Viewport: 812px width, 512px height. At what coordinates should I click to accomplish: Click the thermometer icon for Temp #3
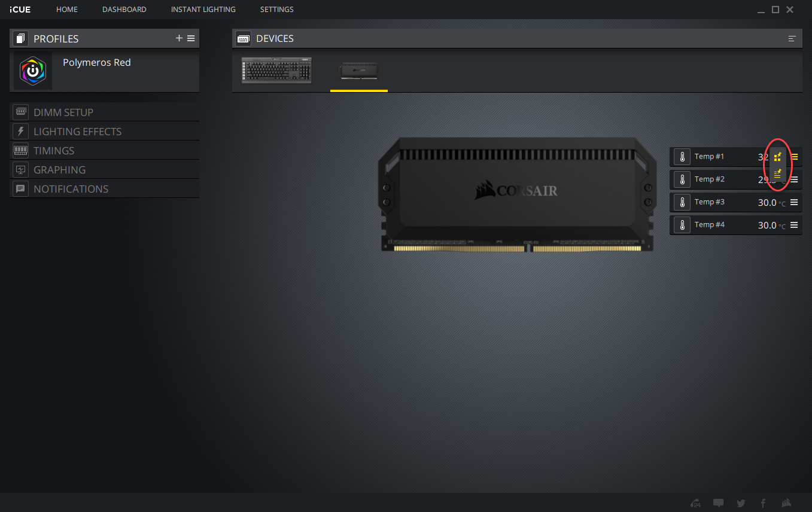pyautogui.click(x=682, y=202)
